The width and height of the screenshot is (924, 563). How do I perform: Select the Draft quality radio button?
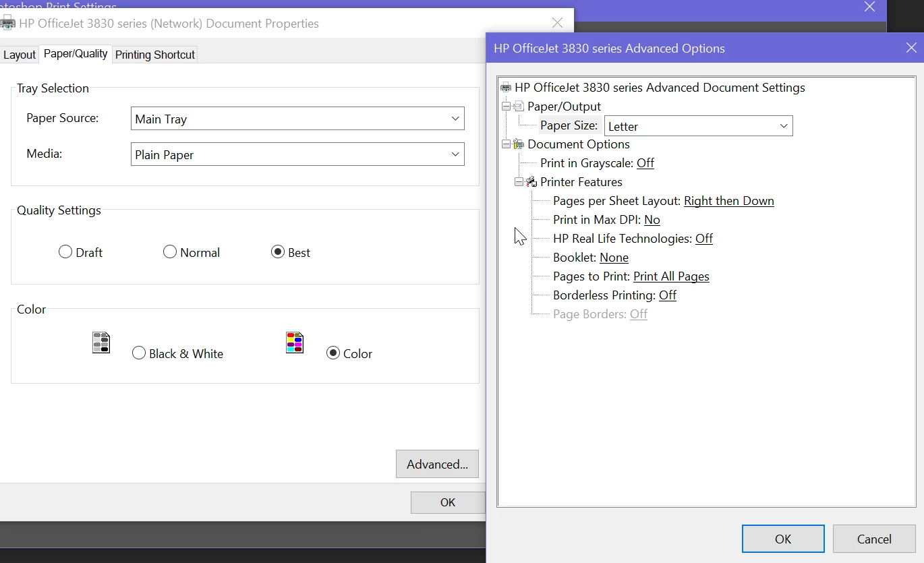coord(65,252)
